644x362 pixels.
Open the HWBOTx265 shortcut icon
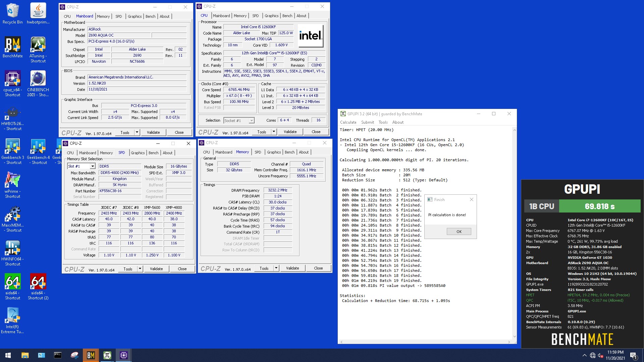coord(13,118)
